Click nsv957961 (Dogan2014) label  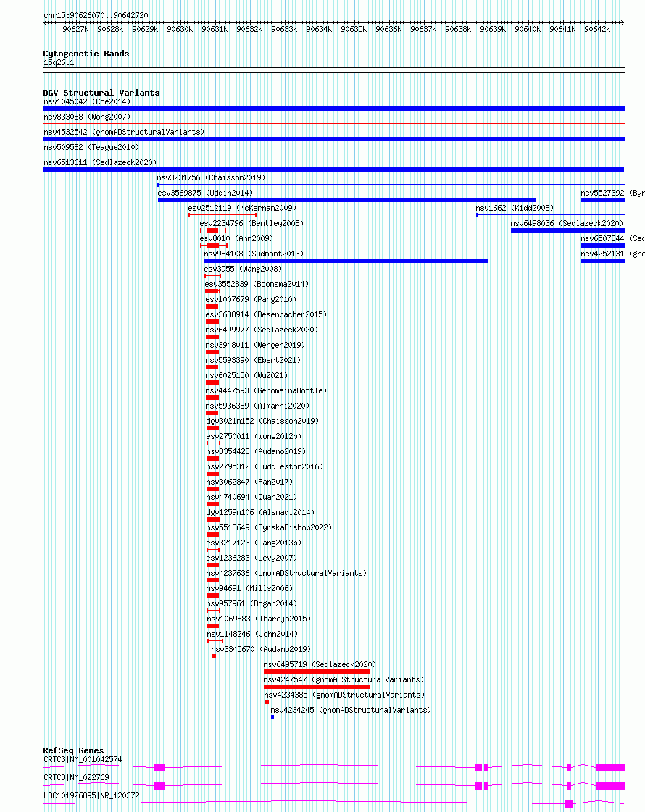point(251,604)
